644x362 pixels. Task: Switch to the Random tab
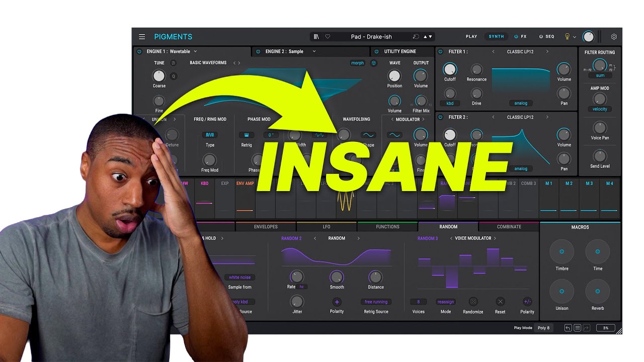[448, 227]
